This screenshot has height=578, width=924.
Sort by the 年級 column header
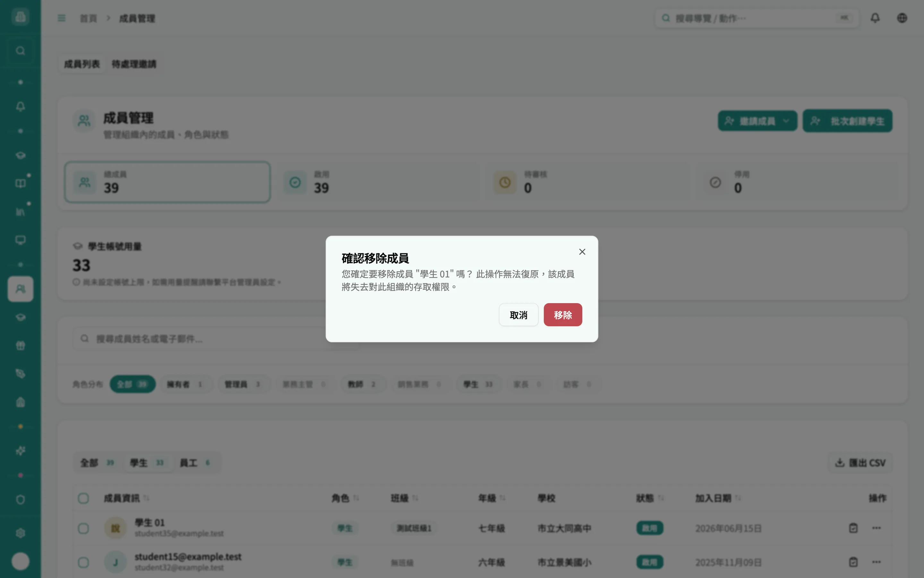coord(492,498)
